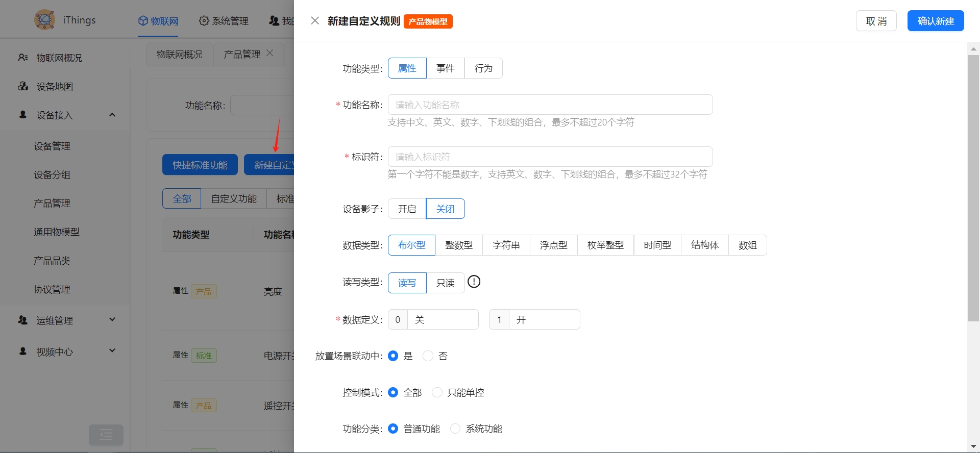Screen dimensions: 980x453
Task: Close the 产品管理 tab with X icon
Action: [x=270, y=53]
